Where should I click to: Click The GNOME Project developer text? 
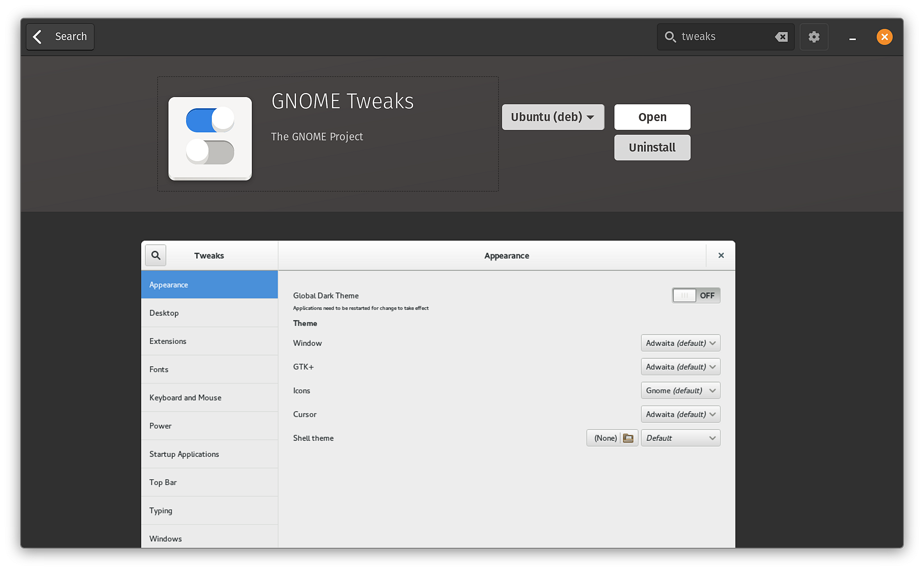click(x=317, y=137)
